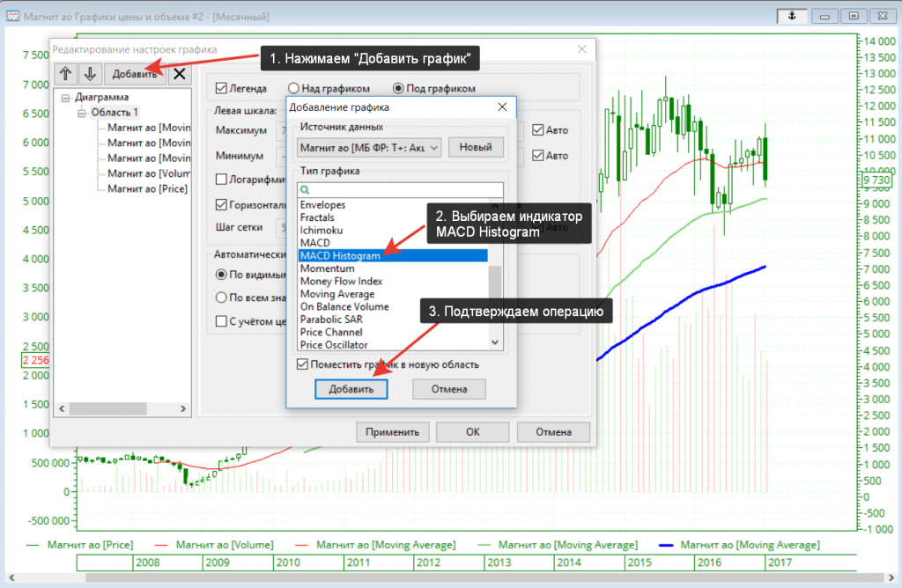Click the search magnifier in the chart type field

pyautogui.click(x=305, y=189)
